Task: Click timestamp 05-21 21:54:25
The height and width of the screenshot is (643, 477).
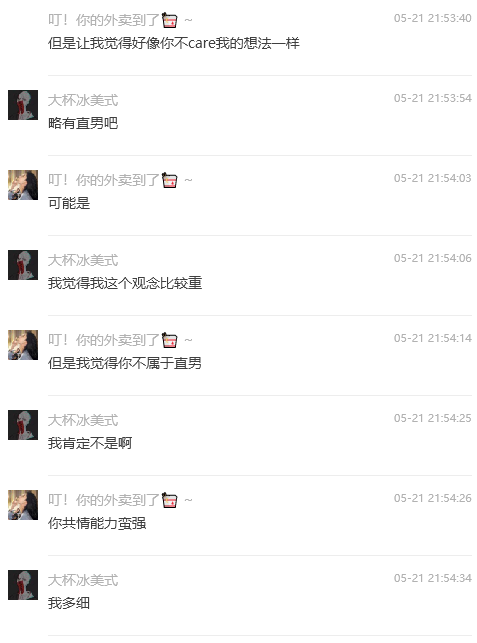Action: click(x=433, y=418)
